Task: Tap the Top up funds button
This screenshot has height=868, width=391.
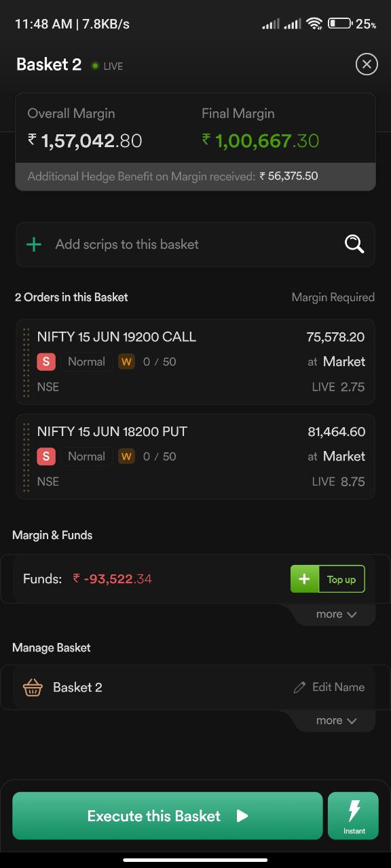Action: (328, 579)
